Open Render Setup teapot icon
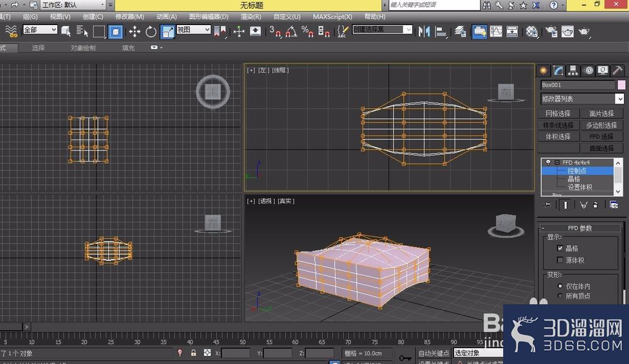Screen dimensions: 629x364 pos(551,31)
